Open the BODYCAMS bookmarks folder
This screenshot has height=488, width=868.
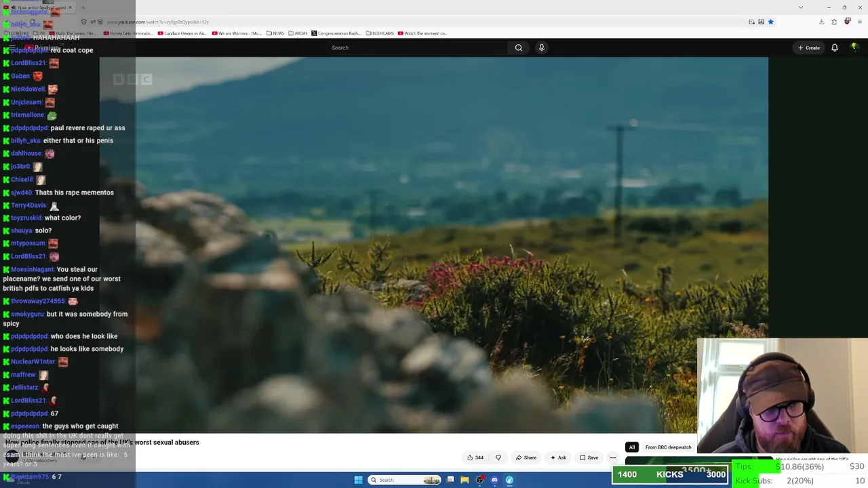pyautogui.click(x=380, y=33)
